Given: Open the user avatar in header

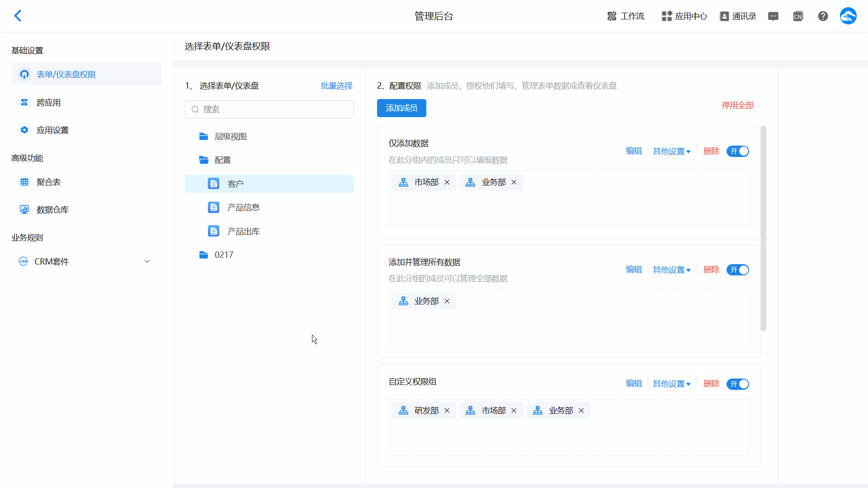Looking at the screenshot, I should 848,16.
